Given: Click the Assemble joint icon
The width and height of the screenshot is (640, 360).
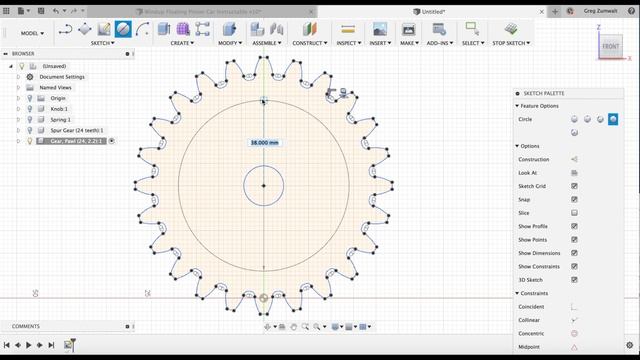Looking at the screenshot, I should pos(276,29).
